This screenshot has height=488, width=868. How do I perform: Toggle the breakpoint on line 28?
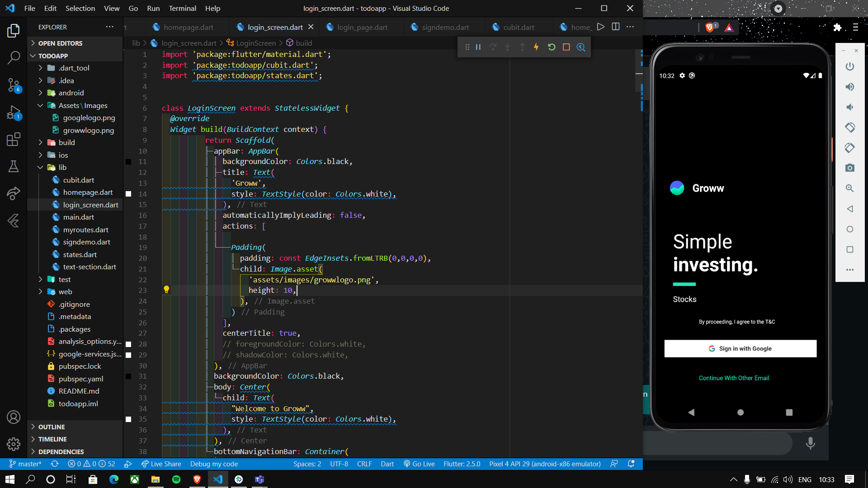(128, 344)
